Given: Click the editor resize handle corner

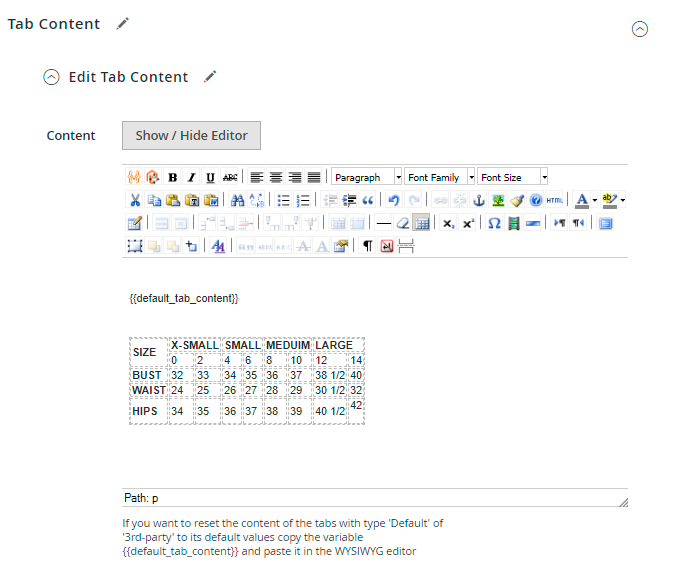Looking at the screenshot, I should (623, 502).
